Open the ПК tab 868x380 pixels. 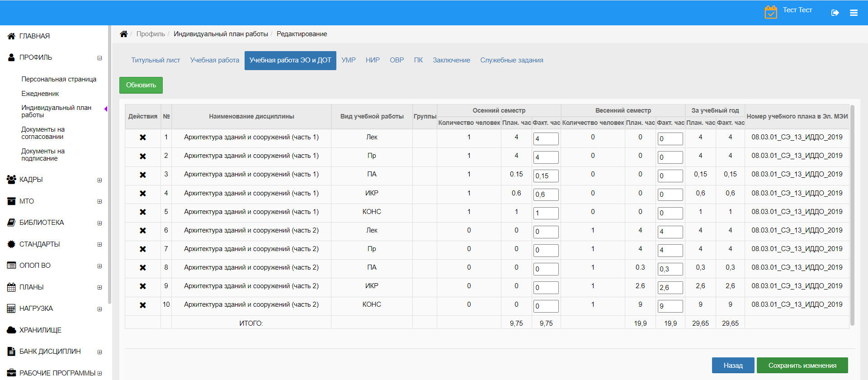tap(419, 60)
